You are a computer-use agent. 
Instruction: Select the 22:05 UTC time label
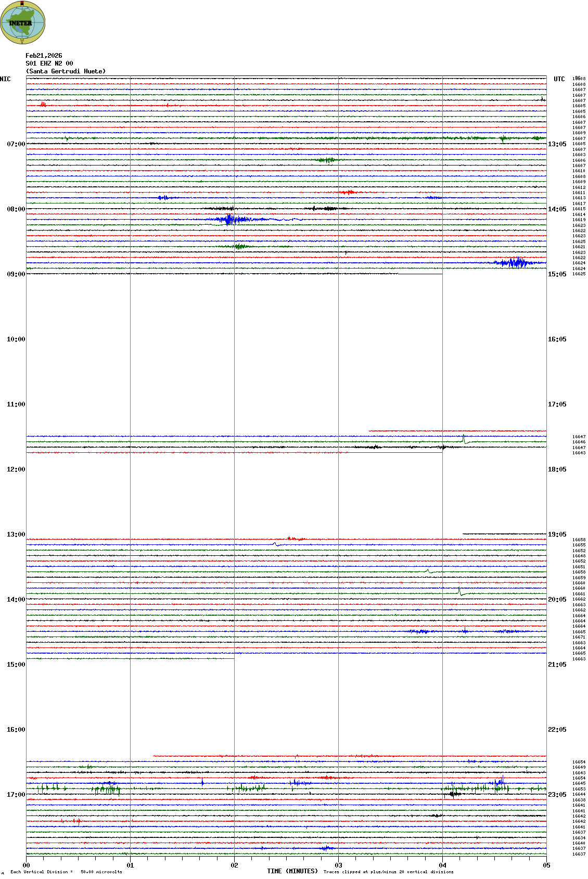click(557, 730)
